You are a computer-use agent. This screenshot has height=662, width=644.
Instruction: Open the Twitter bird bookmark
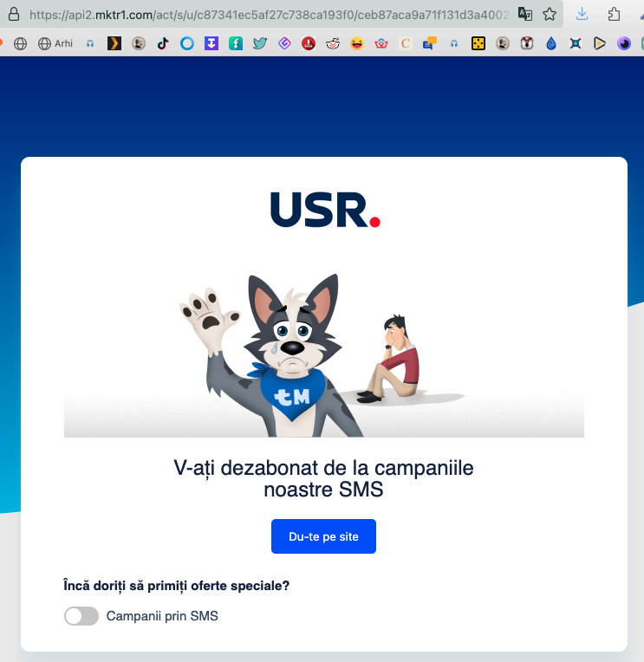tap(260, 43)
